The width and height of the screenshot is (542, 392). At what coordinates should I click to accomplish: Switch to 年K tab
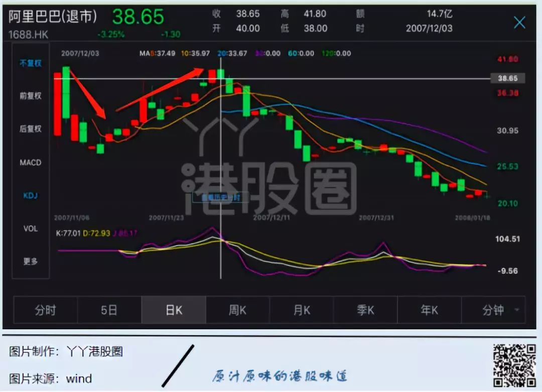(x=429, y=310)
